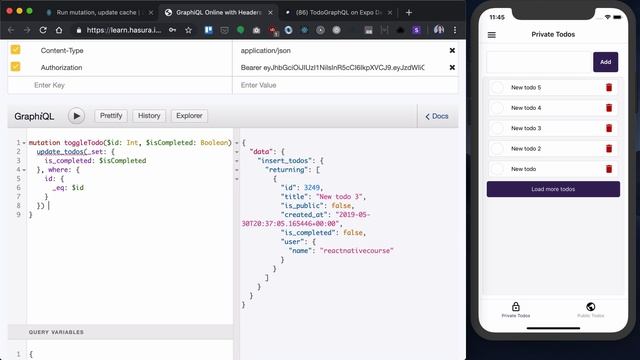Click the Prettify button
This screenshot has width=640, height=360.
click(x=111, y=116)
